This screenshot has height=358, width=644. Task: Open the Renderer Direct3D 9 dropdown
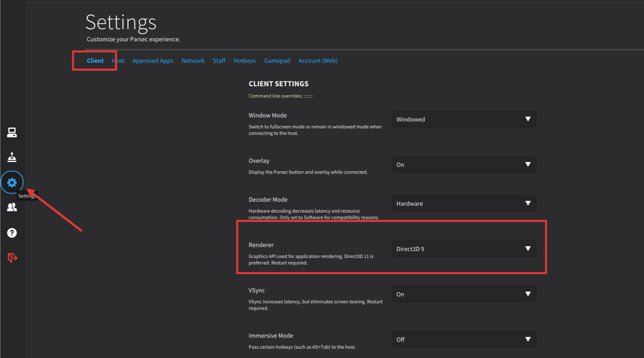[464, 249]
